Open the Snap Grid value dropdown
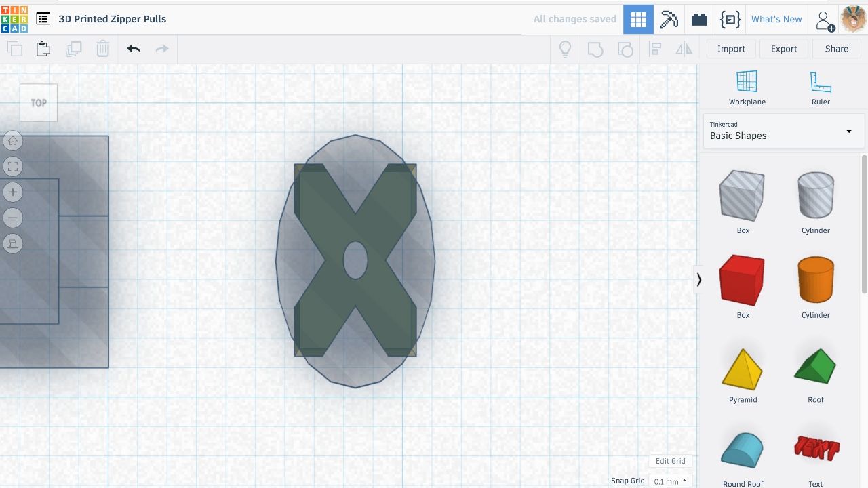The image size is (868, 488). (x=670, y=481)
